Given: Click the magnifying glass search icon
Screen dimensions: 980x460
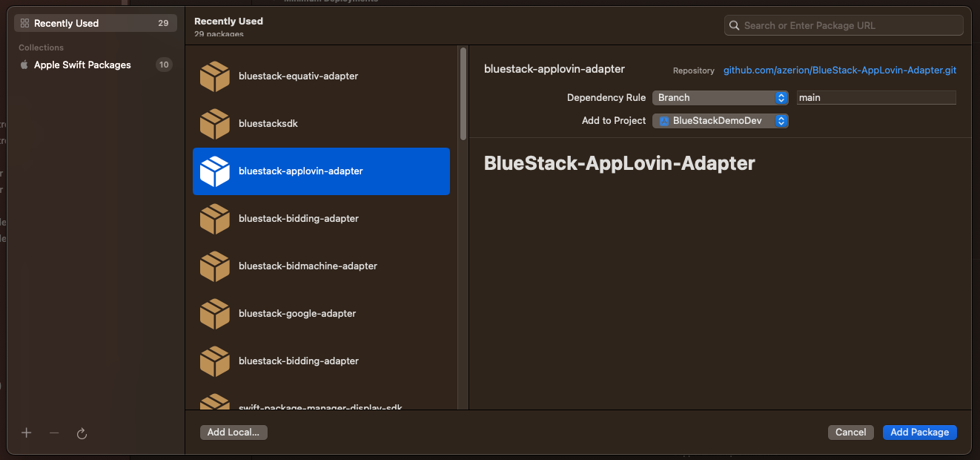Looking at the screenshot, I should 735,25.
